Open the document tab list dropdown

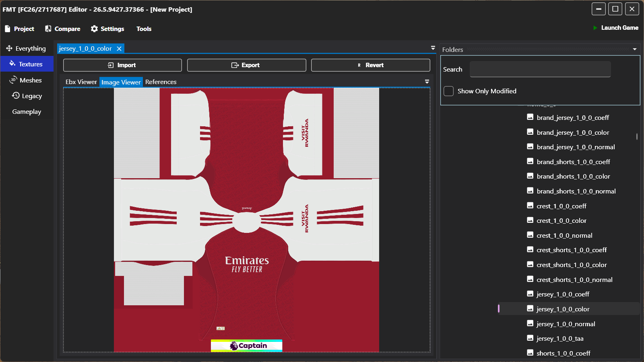(x=433, y=48)
